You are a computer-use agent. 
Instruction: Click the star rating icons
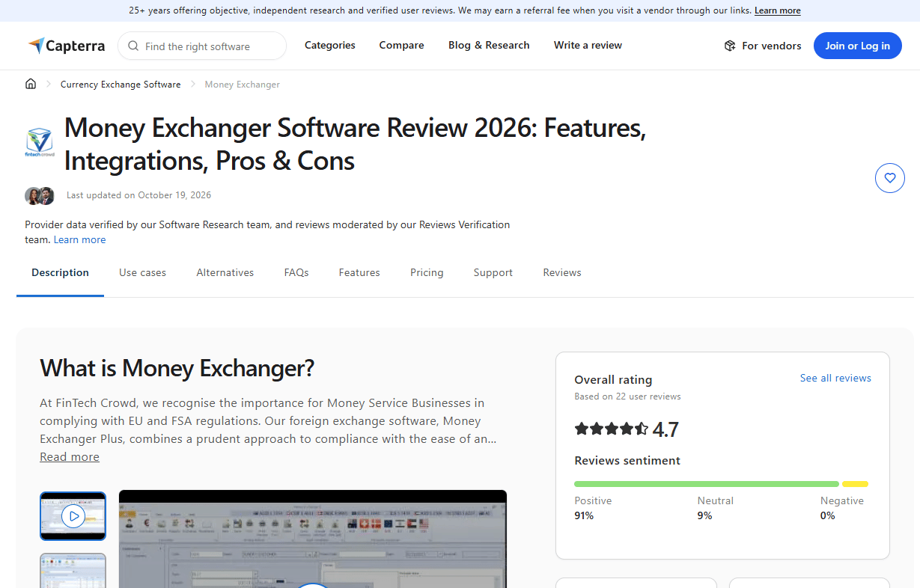tap(611, 429)
